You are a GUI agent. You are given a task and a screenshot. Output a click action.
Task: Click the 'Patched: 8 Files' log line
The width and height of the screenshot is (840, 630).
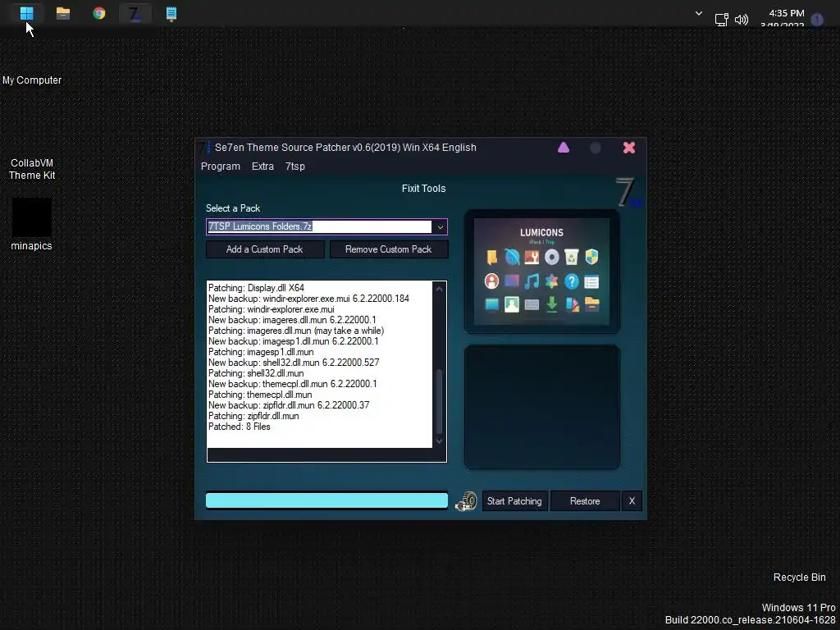(239, 427)
